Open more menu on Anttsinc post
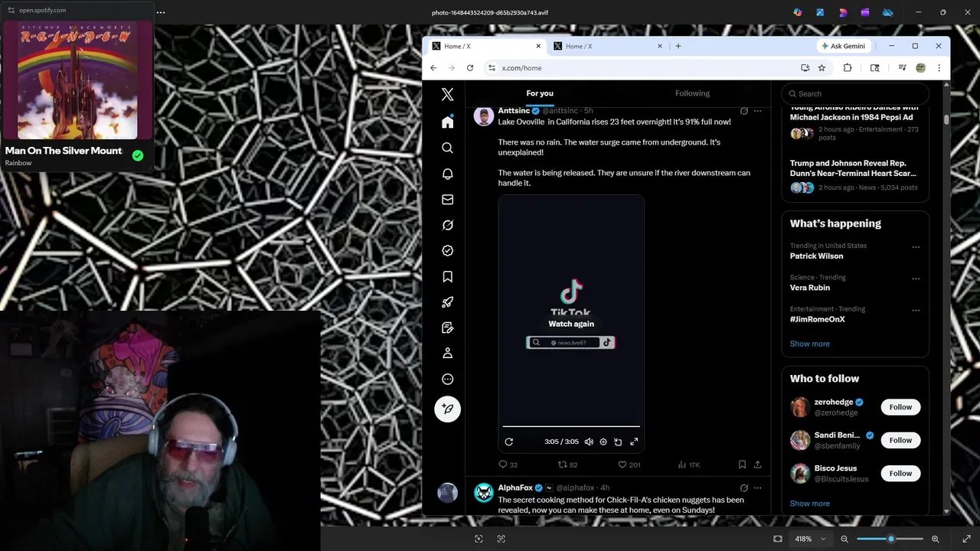 pos(757,111)
